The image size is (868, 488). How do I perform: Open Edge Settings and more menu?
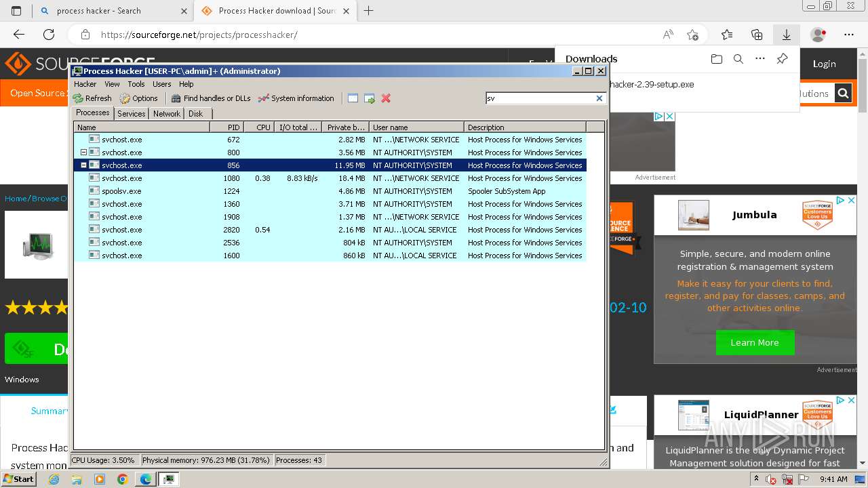(849, 35)
